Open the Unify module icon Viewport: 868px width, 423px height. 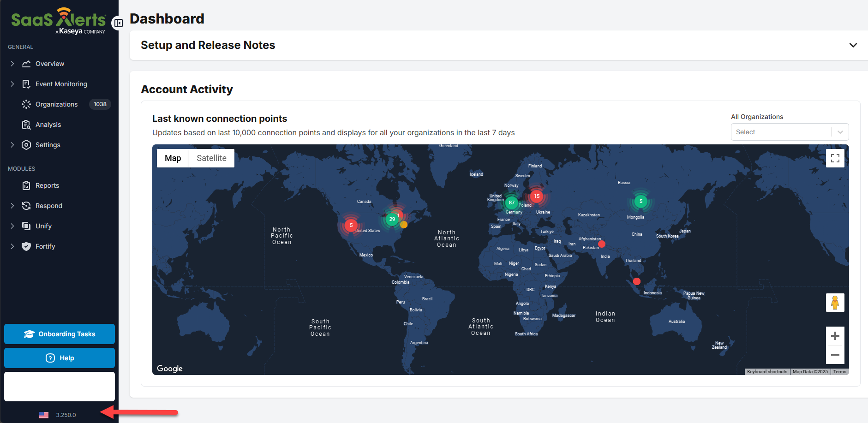[26, 226]
